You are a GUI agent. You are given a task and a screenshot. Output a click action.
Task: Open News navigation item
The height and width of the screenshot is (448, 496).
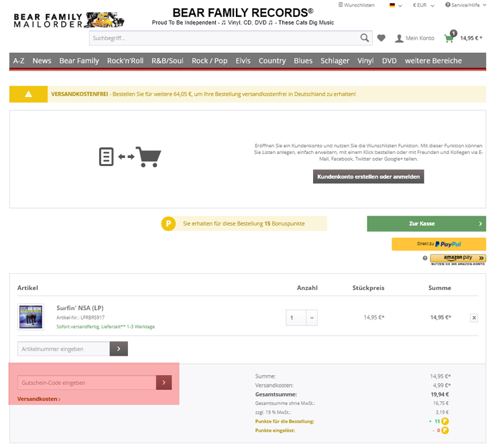pos(42,61)
